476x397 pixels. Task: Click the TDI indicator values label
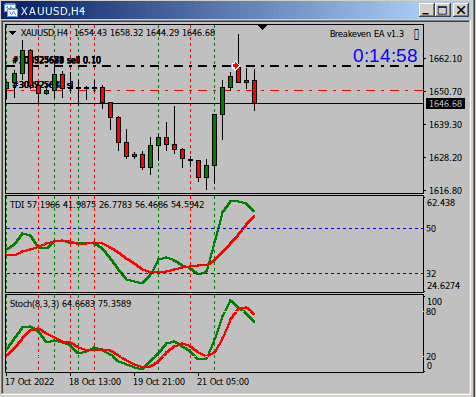click(107, 204)
